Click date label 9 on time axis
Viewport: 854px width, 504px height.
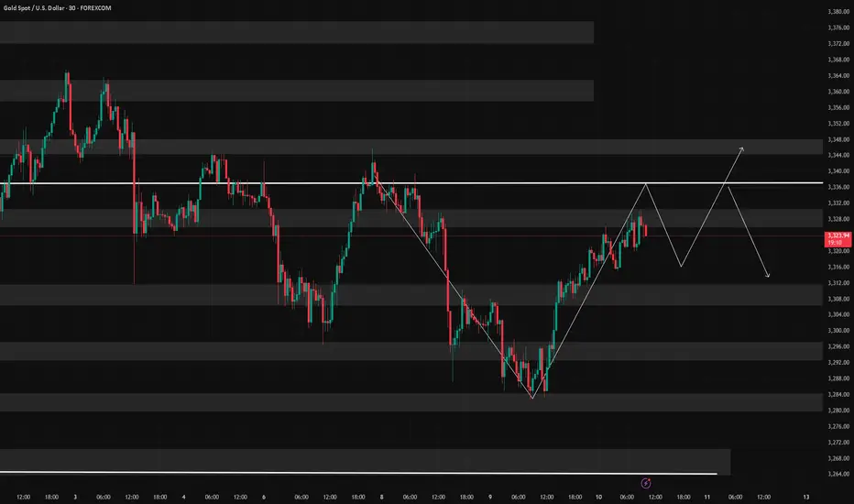pyautogui.click(x=490, y=497)
